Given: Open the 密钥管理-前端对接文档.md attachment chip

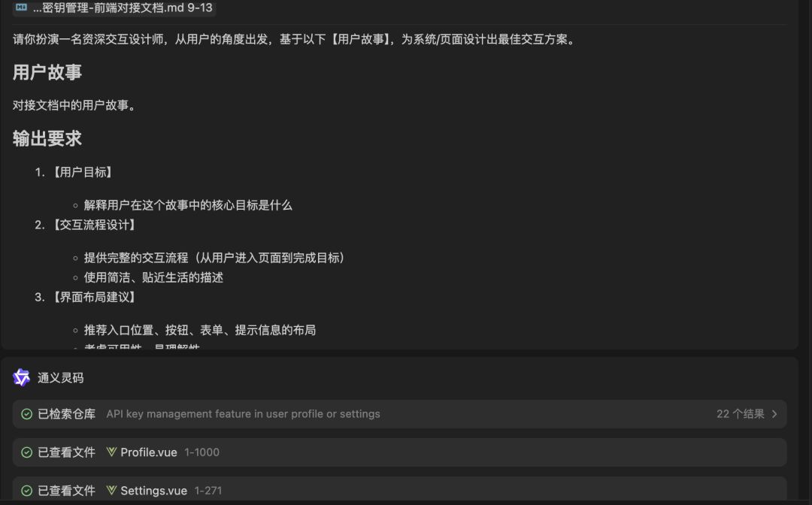Looking at the screenshot, I should point(114,8).
